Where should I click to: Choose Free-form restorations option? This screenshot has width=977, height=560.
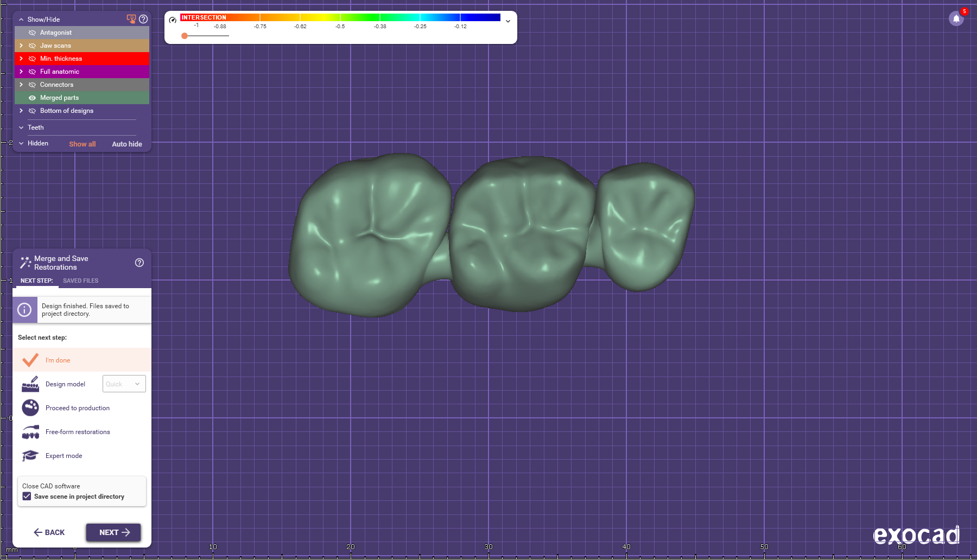(x=82, y=432)
